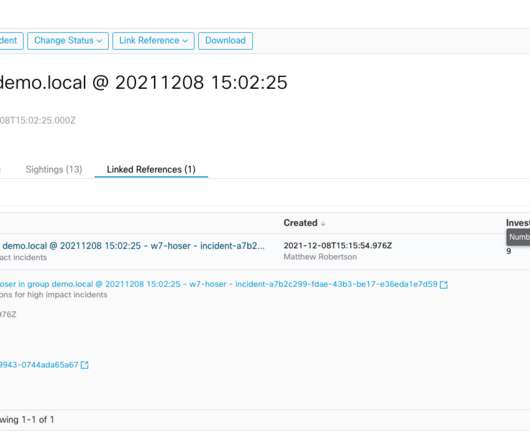
Task: Click the dark Number tooltip label
Action: (x=518, y=237)
